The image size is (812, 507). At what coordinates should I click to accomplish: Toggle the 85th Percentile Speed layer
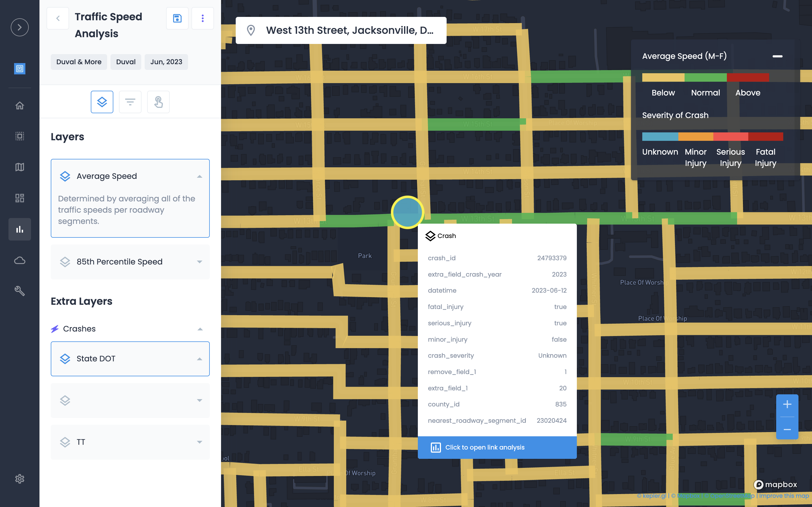point(65,262)
